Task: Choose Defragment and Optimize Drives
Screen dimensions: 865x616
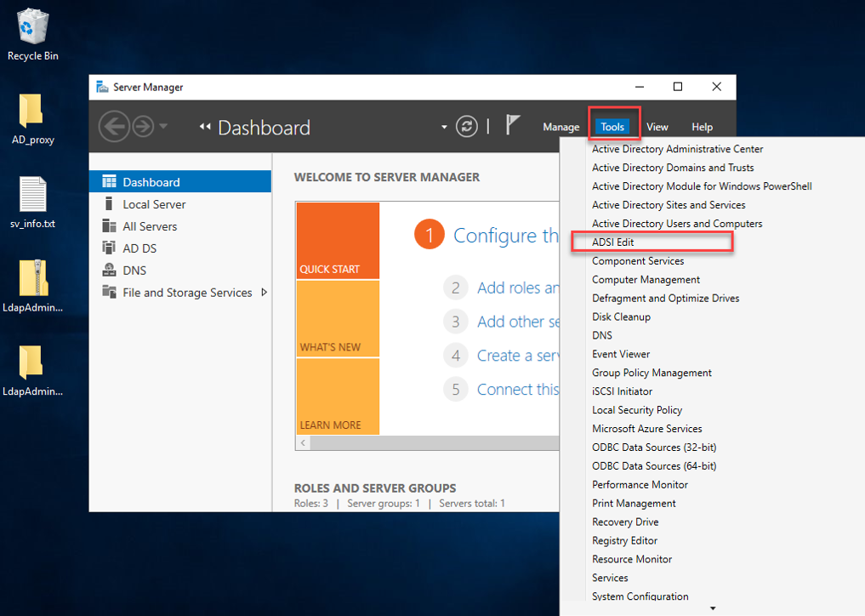Action: point(665,298)
